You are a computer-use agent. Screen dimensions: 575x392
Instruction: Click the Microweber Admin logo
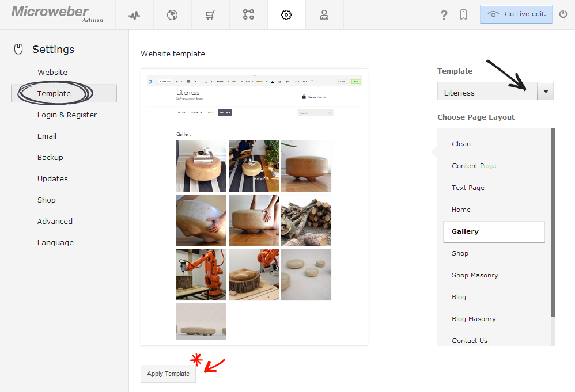point(58,14)
